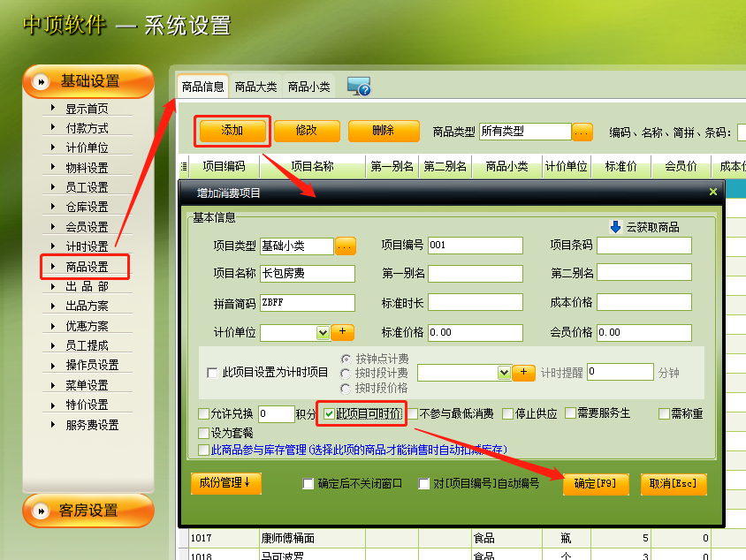746x560 pixels.
Task: Open 服务费设置 menu entry
Action: pyautogui.click(x=92, y=425)
